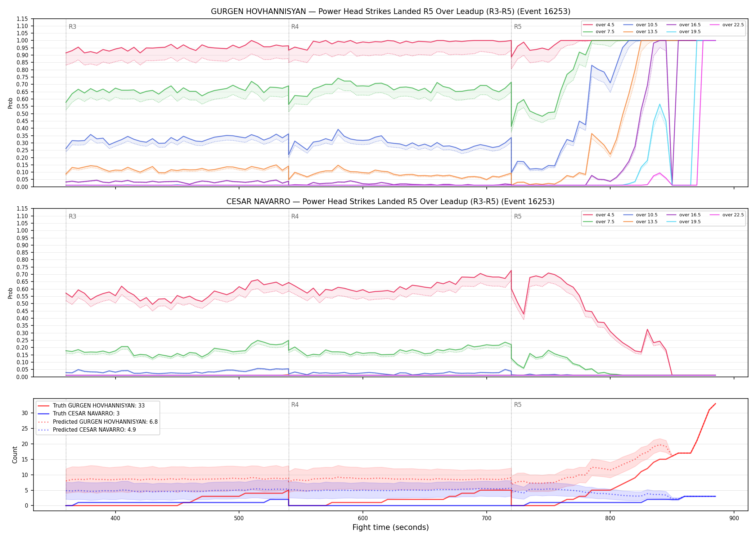Click the R3 round label in Hovhannisyan chart

[x=72, y=27]
